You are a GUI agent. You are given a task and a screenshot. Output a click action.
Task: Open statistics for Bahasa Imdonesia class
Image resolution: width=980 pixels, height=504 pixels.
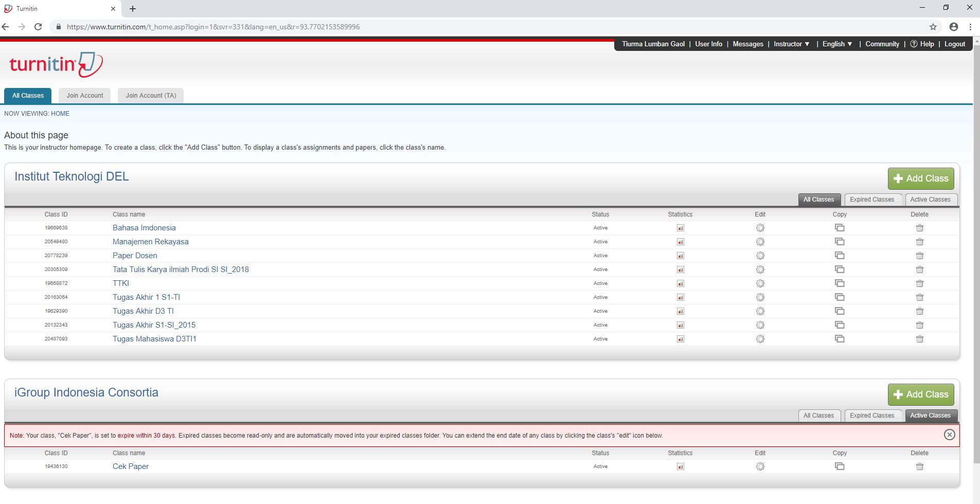click(680, 228)
